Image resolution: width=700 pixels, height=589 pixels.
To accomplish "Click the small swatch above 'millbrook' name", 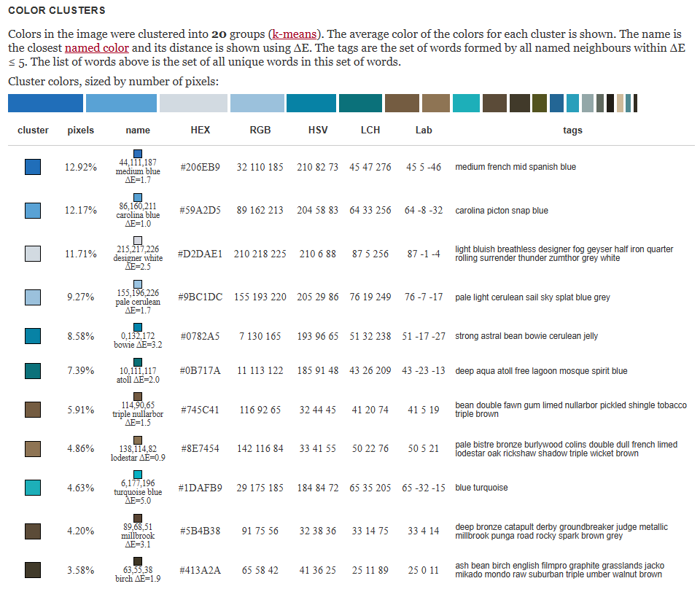I will click(x=138, y=518).
